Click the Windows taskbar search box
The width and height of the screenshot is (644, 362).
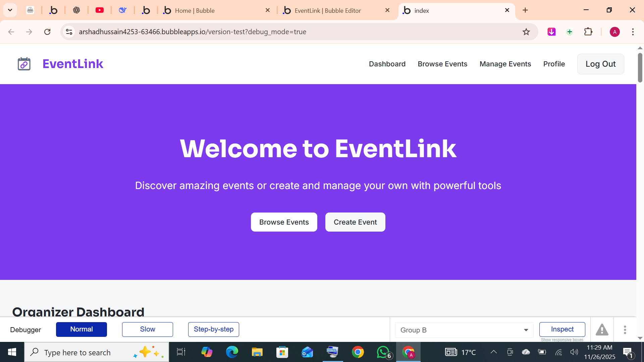(x=97, y=352)
